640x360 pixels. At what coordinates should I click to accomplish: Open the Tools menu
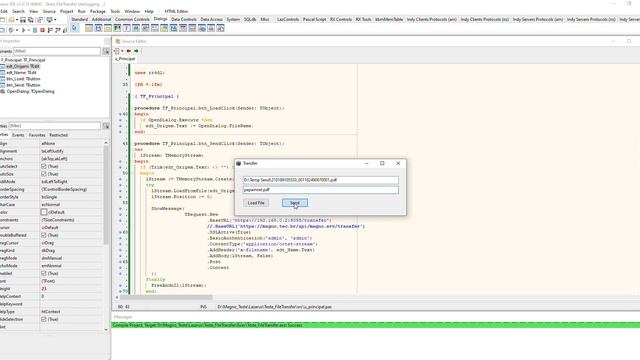click(x=115, y=11)
